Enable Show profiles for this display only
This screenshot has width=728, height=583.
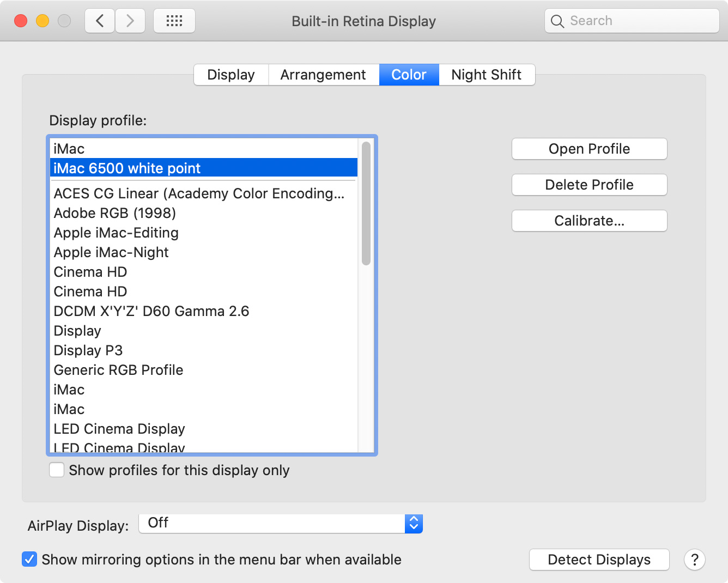[57, 470]
